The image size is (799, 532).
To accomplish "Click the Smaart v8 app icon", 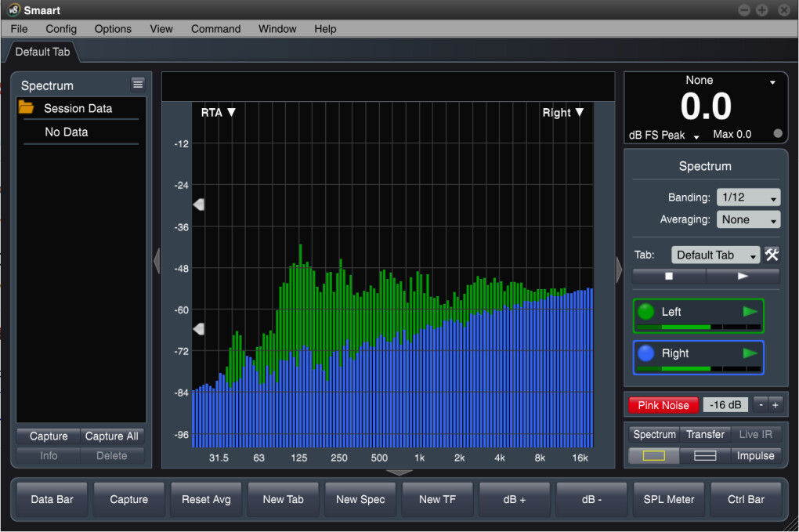I will click(14, 9).
